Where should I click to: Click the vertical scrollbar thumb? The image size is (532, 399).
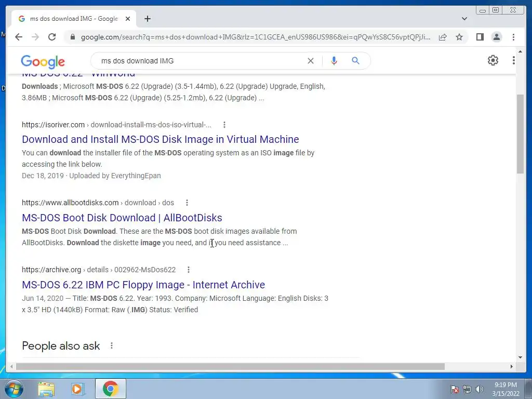(x=520, y=134)
